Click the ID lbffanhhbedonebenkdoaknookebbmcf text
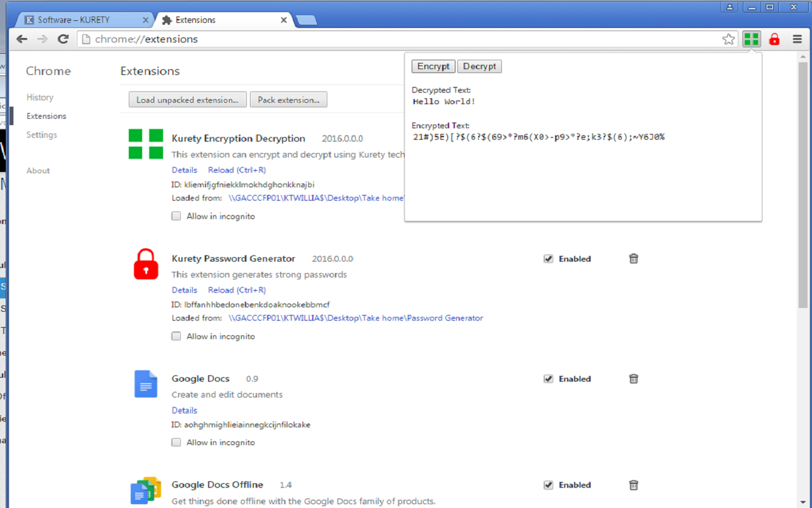This screenshot has height=508, width=812. pos(251,305)
